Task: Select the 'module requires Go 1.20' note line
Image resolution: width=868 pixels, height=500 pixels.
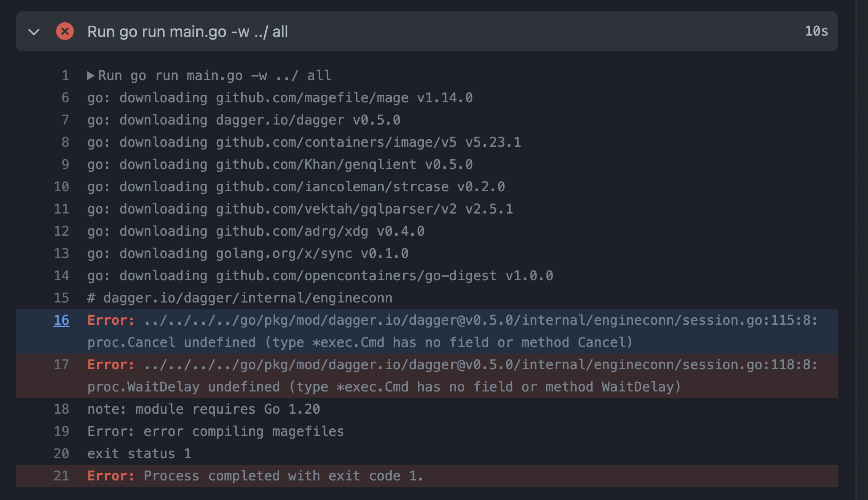Action: 203,409
